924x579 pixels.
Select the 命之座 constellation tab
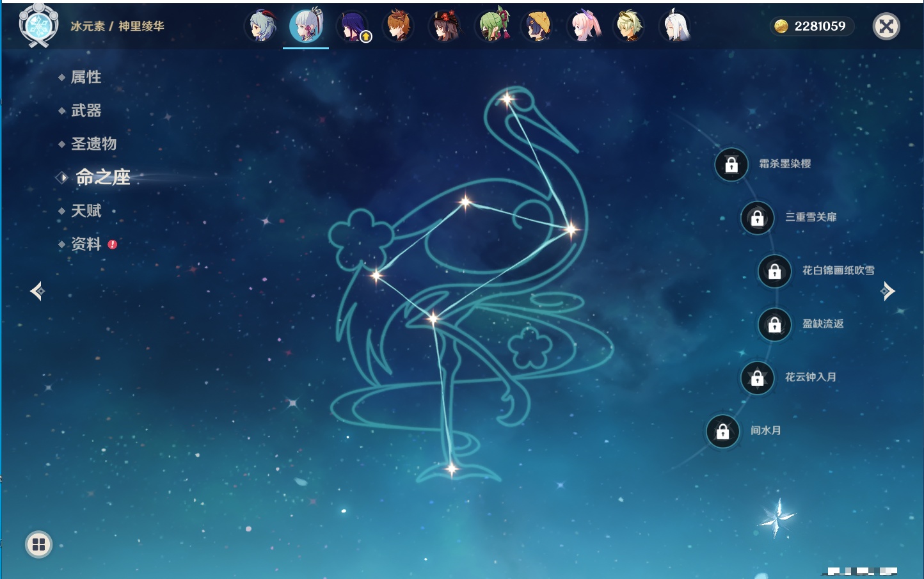(x=102, y=177)
